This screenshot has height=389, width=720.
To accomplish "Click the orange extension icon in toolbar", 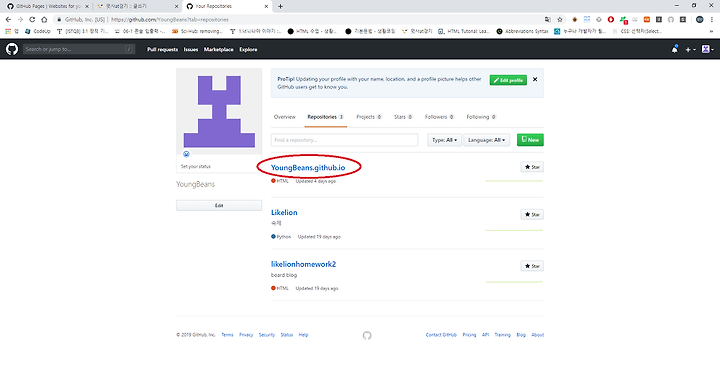I will click(647, 20).
